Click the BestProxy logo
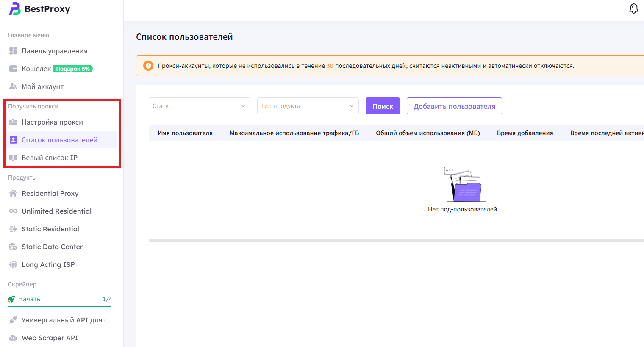 (x=39, y=9)
